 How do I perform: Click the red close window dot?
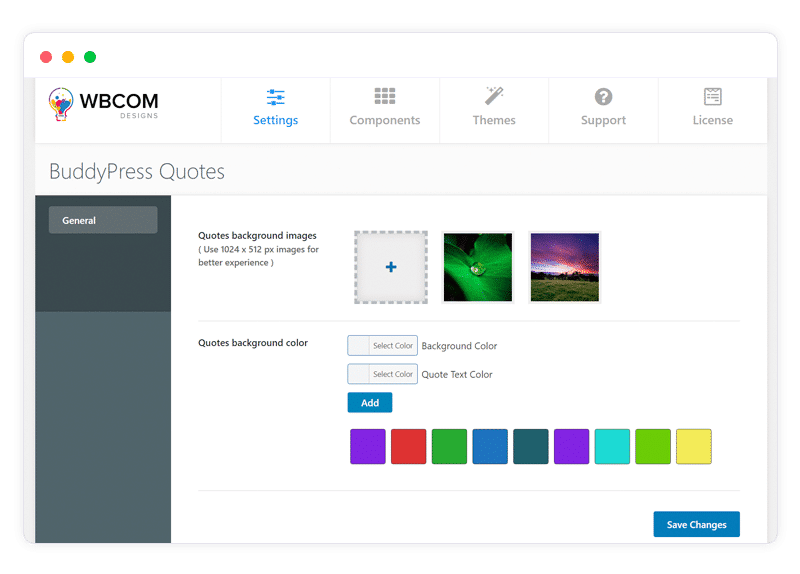click(x=46, y=57)
